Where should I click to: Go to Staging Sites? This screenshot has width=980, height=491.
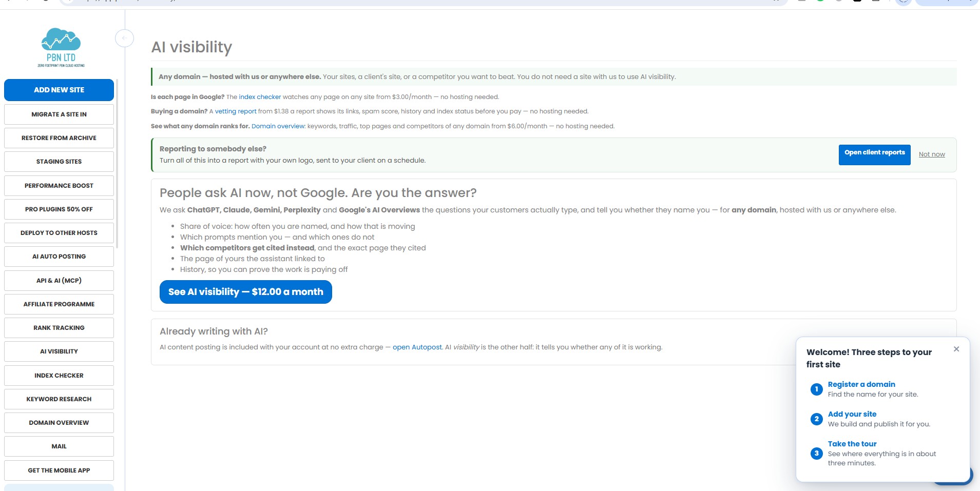(59, 162)
